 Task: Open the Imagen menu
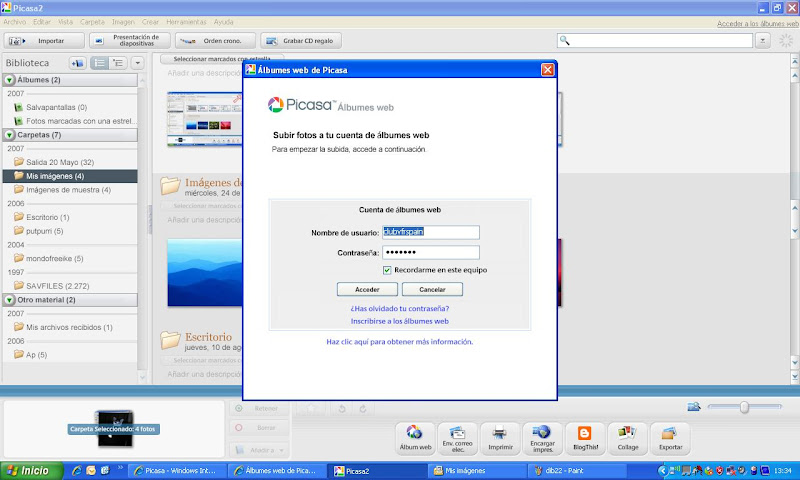coord(123,22)
